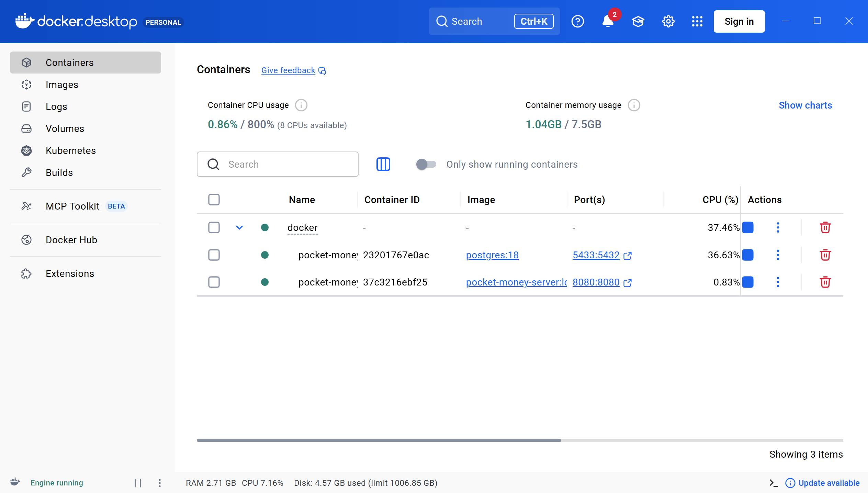Click the Engine running status text

point(57,483)
